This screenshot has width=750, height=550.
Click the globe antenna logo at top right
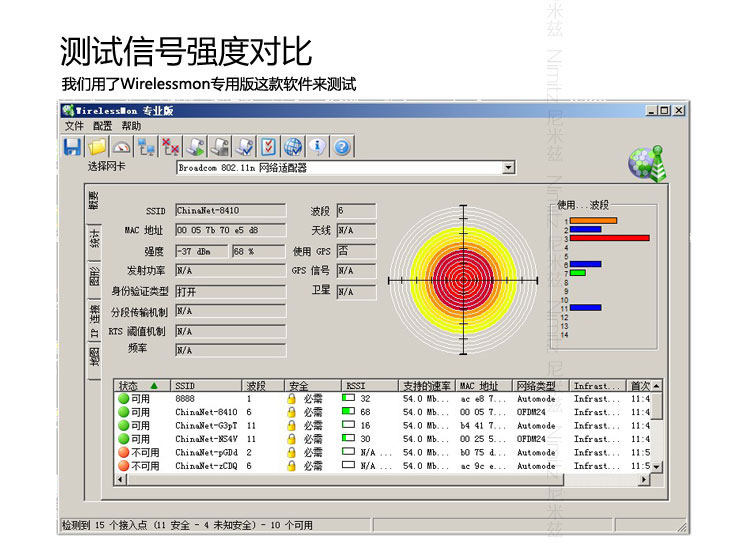coord(647,164)
